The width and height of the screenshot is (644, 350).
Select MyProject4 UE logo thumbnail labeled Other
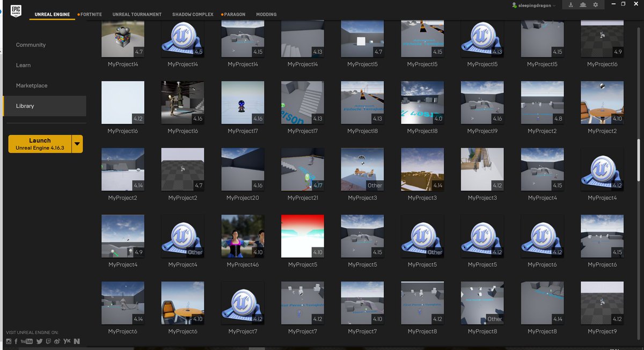pos(182,236)
